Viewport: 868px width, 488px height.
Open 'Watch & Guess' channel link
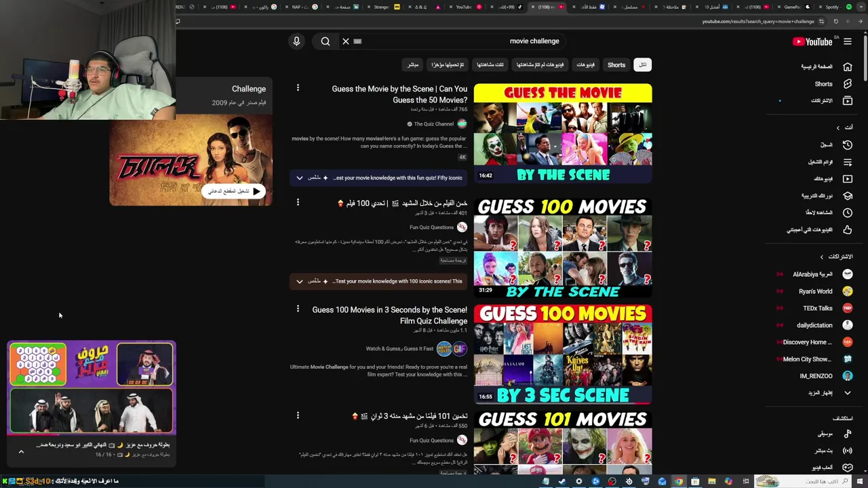click(x=399, y=349)
